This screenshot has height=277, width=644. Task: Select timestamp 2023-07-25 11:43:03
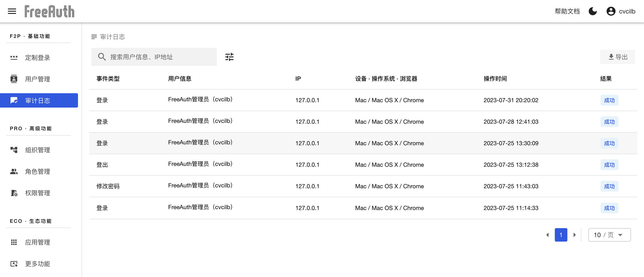click(511, 186)
